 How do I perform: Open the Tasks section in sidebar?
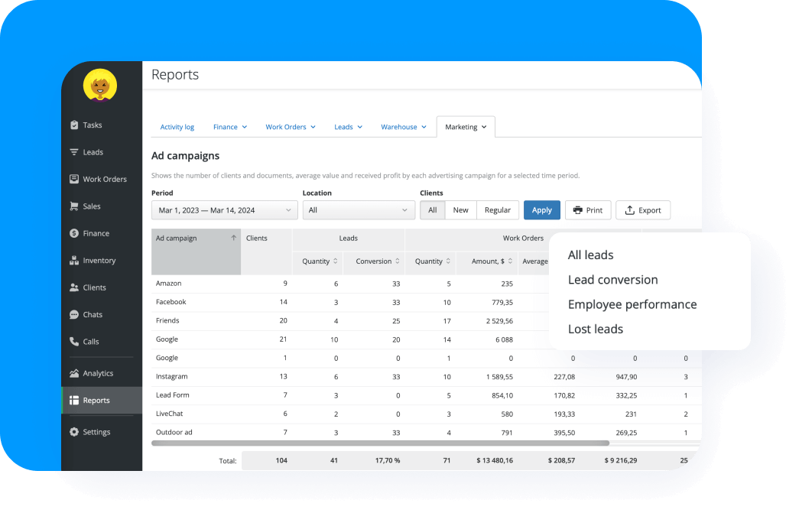93,125
